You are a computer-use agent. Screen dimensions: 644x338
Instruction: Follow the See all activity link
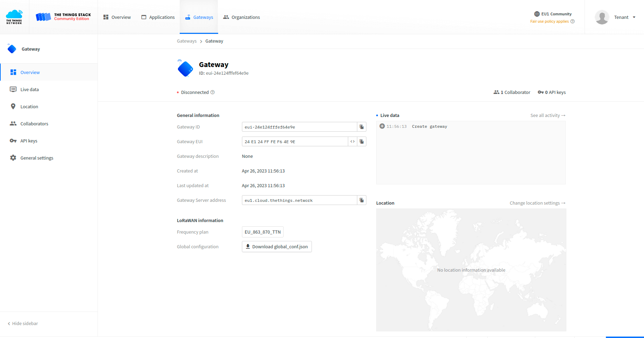click(548, 116)
